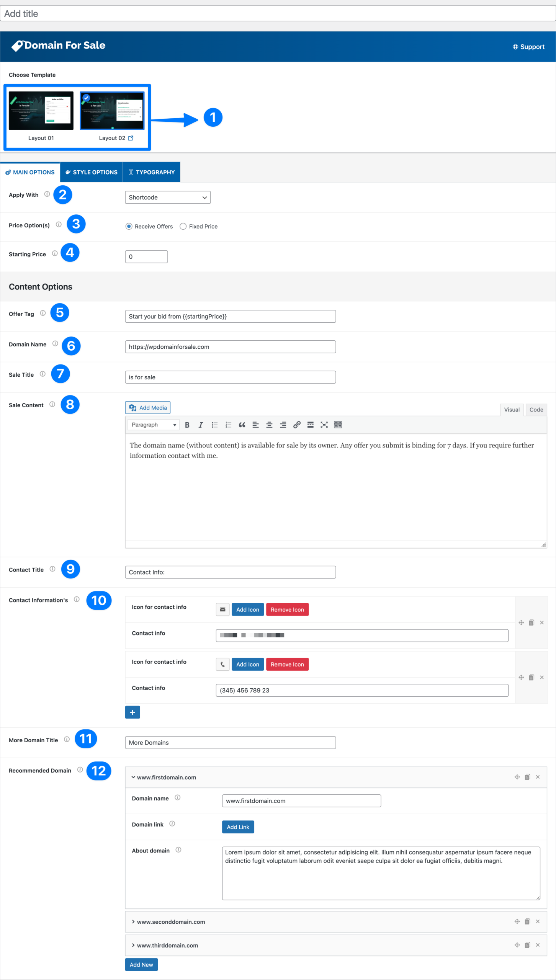Click move handle of www.thirddomain.com entry
The height and width of the screenshot is (980, 556).
pos(517,945)
